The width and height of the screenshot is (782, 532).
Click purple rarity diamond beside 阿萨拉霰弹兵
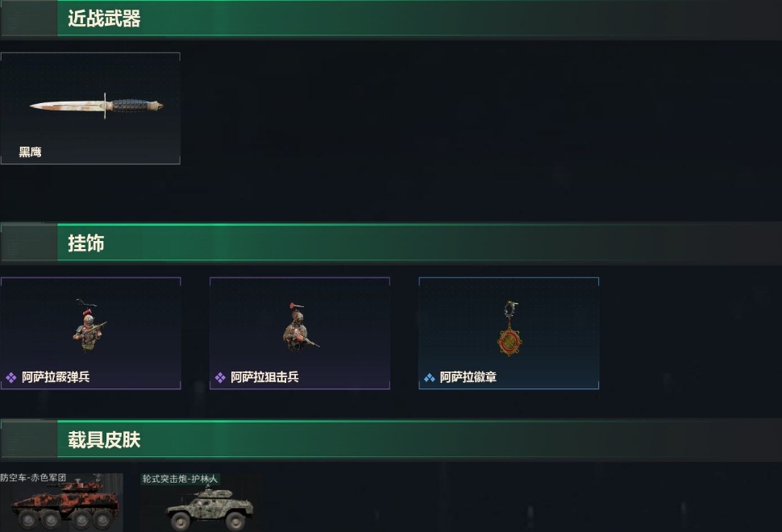coord(11,377)
